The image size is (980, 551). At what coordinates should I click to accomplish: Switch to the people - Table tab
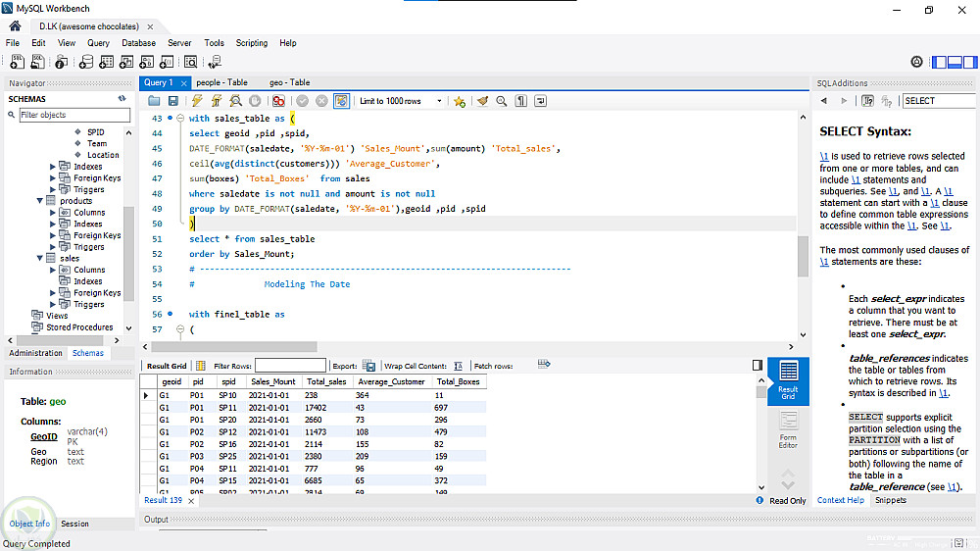tap(221, 83)
